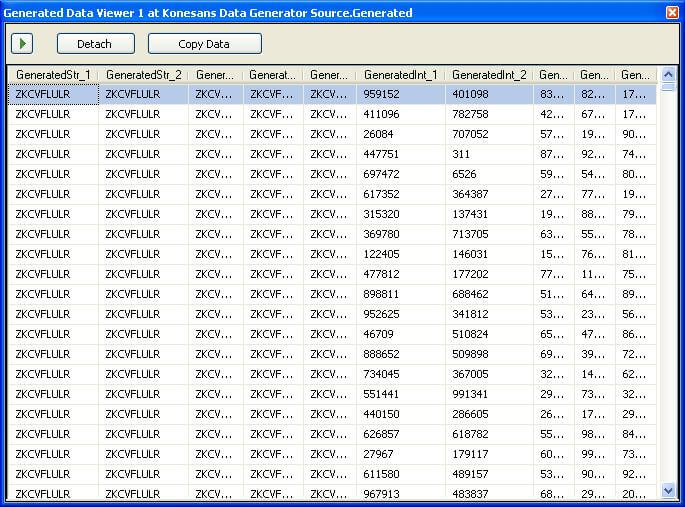
Task: Select cell with value 447751
Action: [401, 155]
